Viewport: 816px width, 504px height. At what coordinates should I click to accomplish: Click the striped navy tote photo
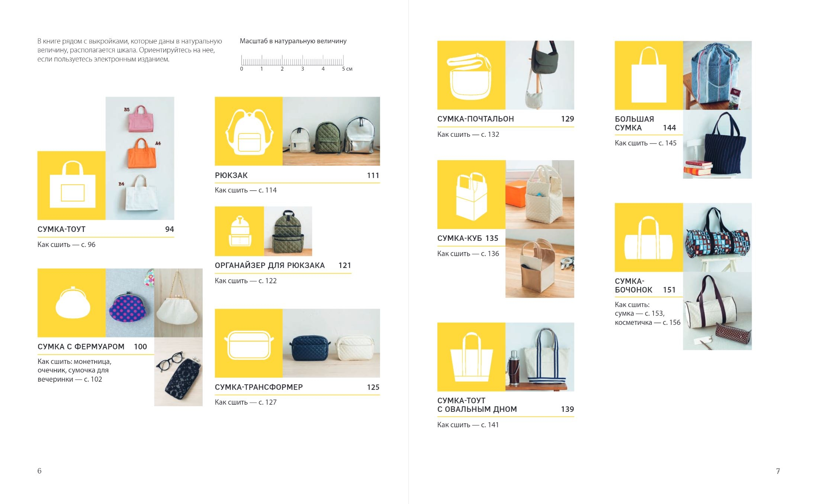point(717,144)
